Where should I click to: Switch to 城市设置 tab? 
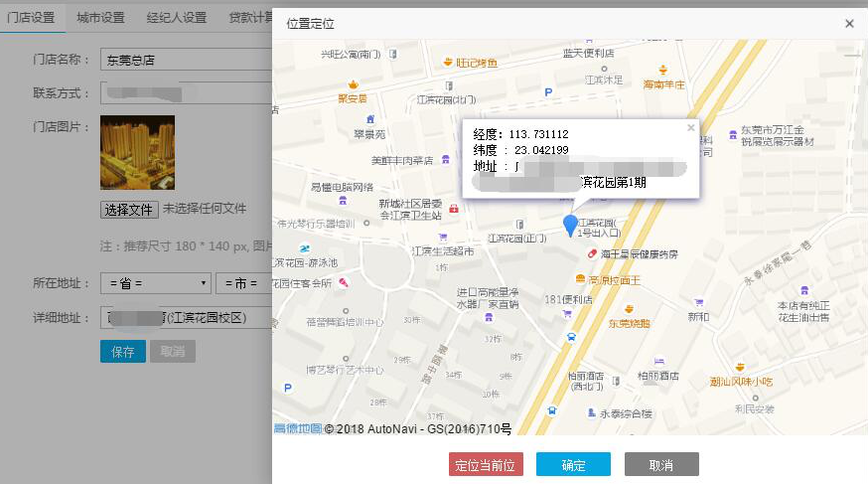100,18
